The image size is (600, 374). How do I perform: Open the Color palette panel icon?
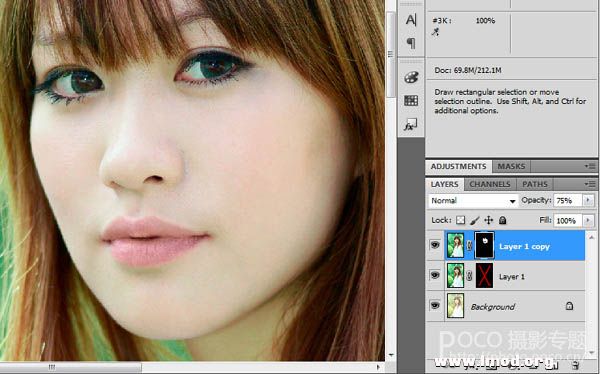(x=411, y=77)
